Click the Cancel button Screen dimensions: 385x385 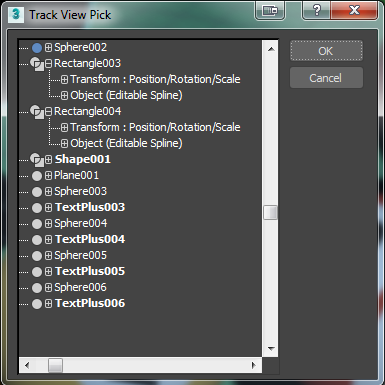[326, 78]
